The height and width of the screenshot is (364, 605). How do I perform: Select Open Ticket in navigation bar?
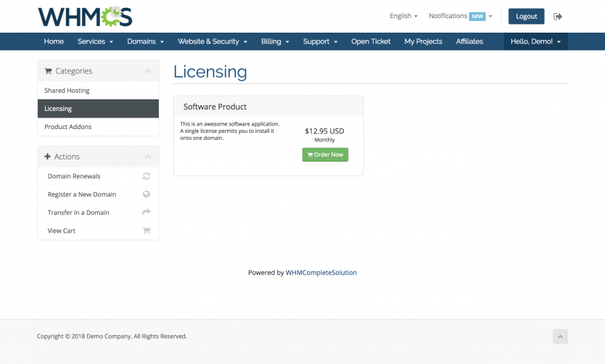coord(371,41)
